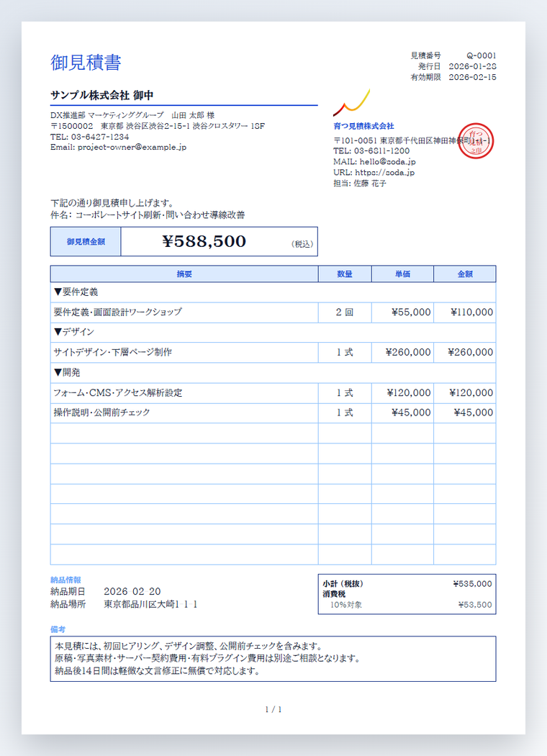Click the 備考 heading
The image size is (547, 756).
(58, 629)
